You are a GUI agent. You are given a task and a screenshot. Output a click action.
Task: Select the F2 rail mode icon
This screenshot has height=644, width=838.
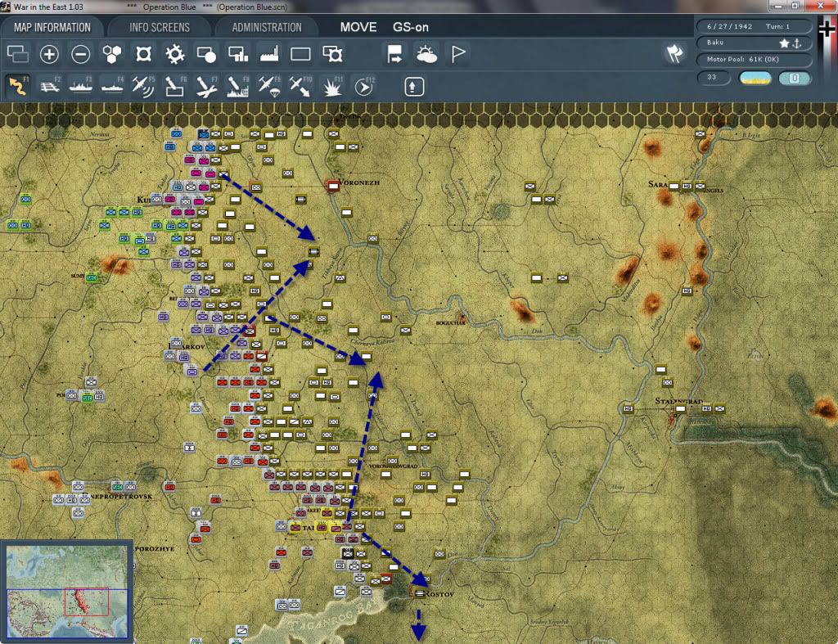50,86
